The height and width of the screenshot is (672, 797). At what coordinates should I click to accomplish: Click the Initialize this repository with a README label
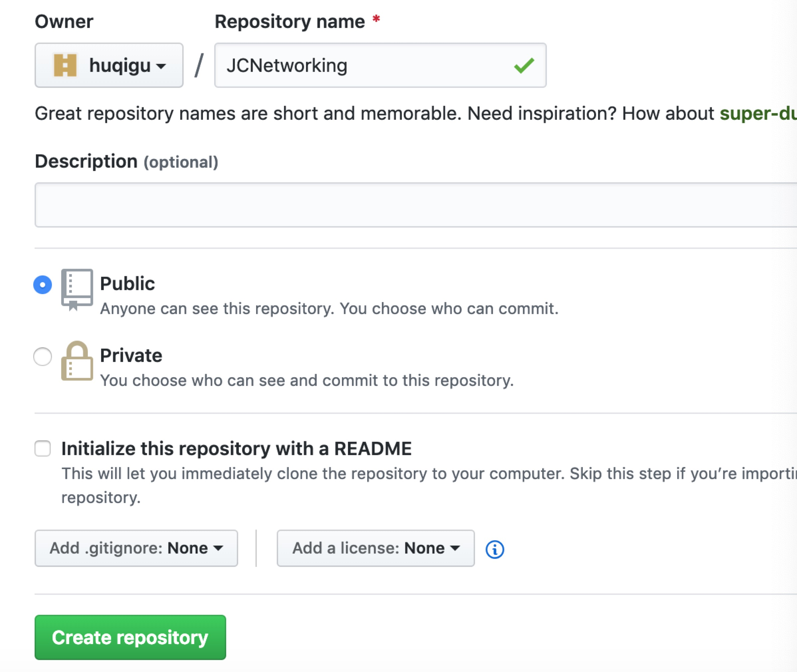pos(237,448)
